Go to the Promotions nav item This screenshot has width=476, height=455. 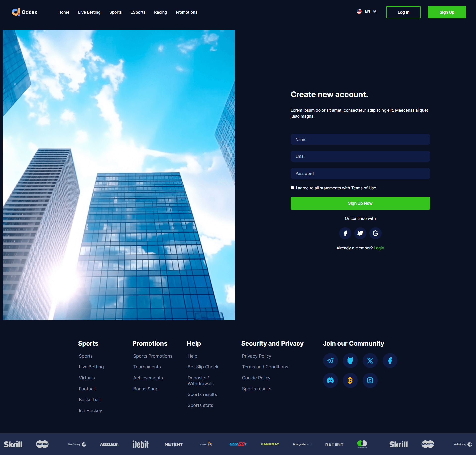(x=186, y=12)
